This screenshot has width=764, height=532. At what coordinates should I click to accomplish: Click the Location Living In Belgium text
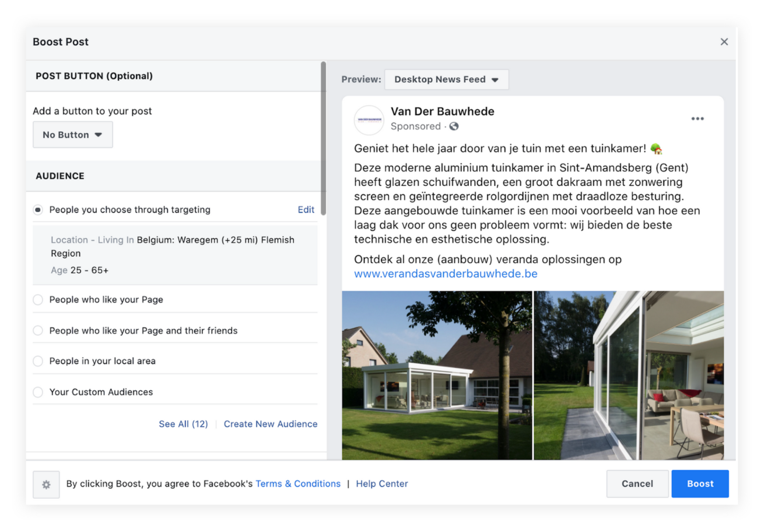[172, 247]
